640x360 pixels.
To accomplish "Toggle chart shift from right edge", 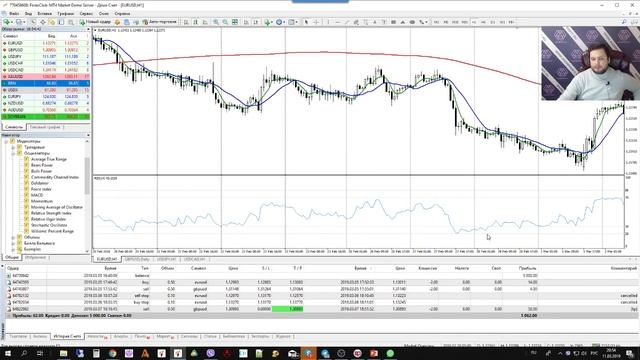I will tap(256, 22).
